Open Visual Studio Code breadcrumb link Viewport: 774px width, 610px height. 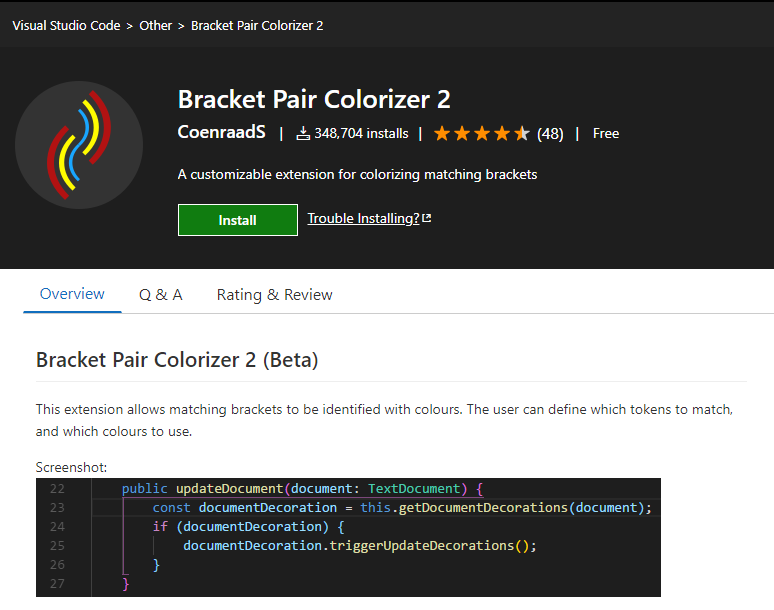[x=66, y=26]
